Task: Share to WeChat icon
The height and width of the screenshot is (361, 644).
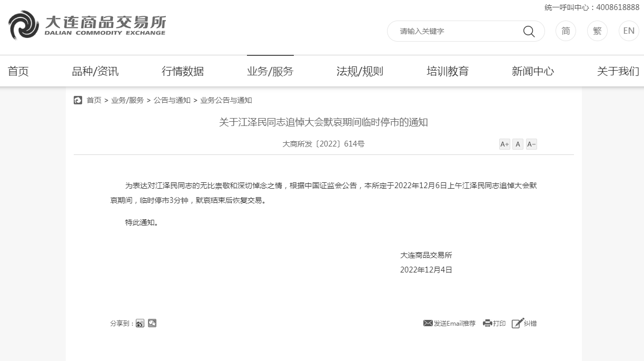Action: click(x=152, y=323)
